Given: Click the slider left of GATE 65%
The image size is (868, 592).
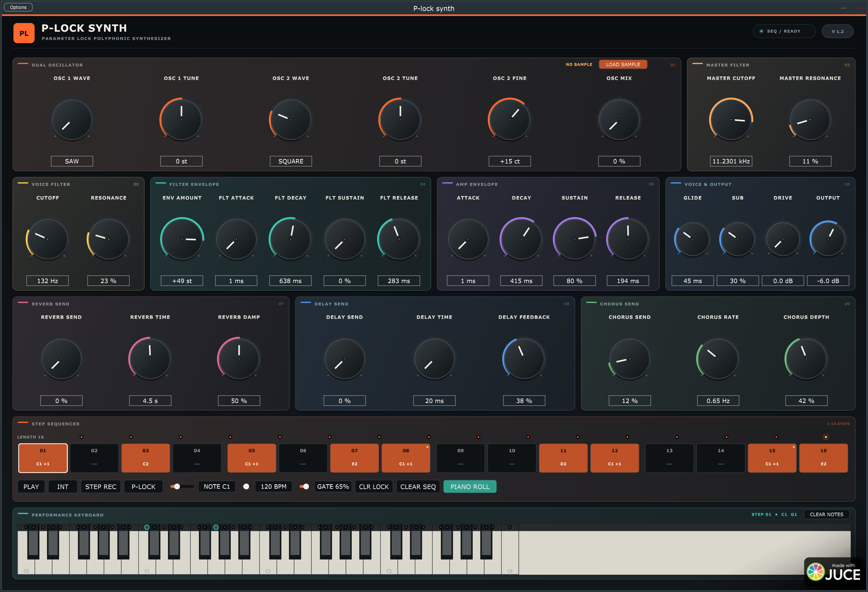Looking at the screenshot, I should 304,487.
